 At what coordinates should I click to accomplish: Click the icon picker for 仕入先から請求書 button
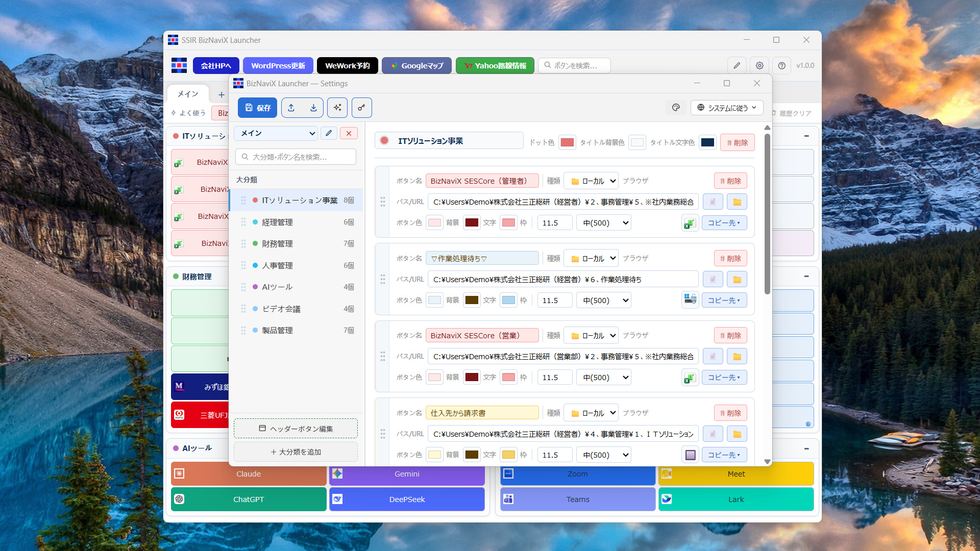coord(690,455)
